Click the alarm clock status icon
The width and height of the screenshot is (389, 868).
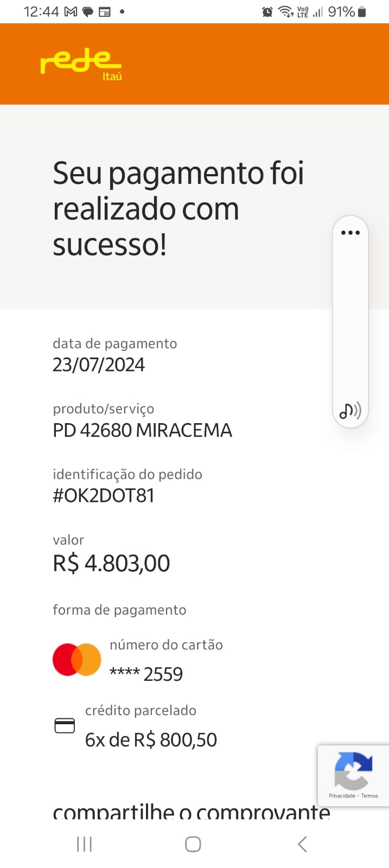pyautogui.click(x=266, y=10)
